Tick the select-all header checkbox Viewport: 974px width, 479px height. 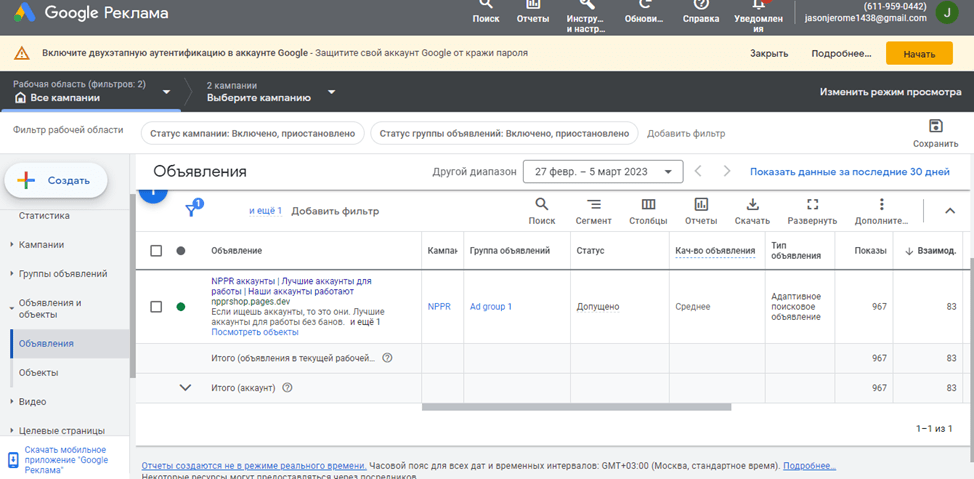pyautogui.click(x=157, y=251)
